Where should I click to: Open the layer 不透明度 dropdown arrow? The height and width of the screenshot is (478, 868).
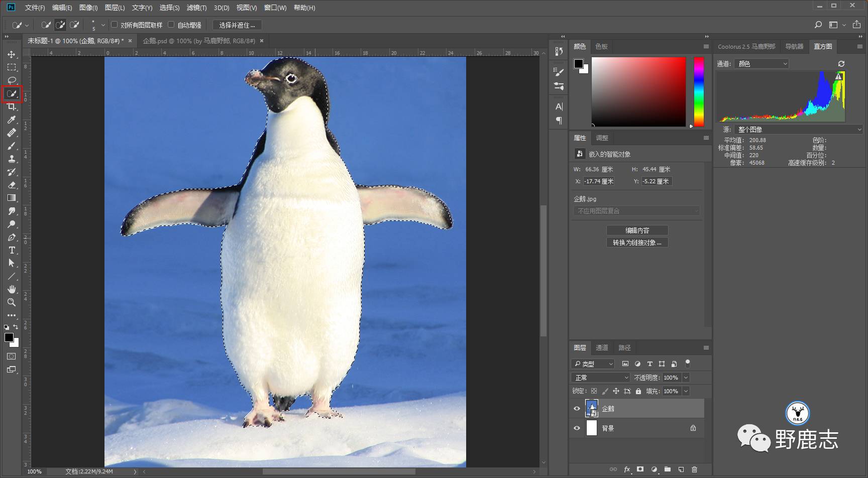point(686,378)
